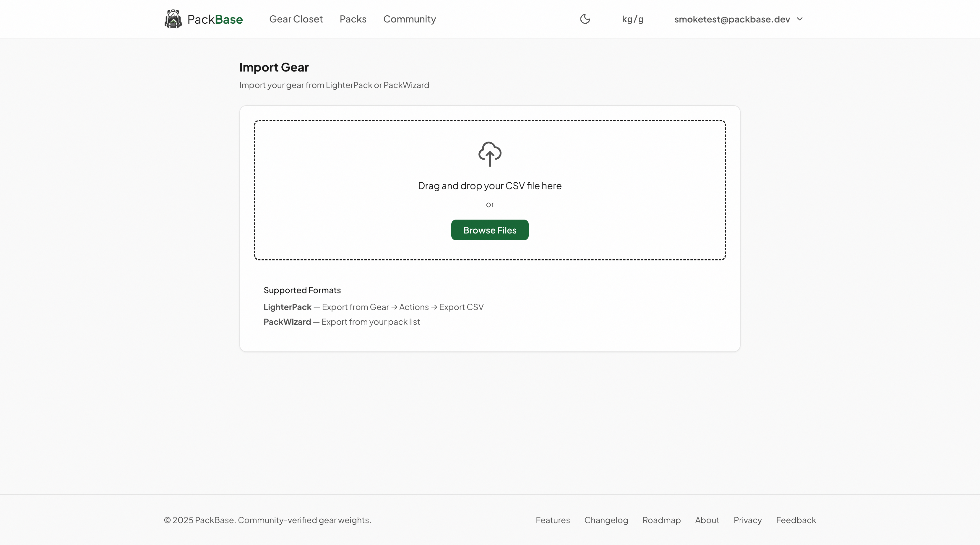Click the 'Supported Formats' heading
This screenshot has width=980, height=545.
pyautogui.click(x=302, y=290)
